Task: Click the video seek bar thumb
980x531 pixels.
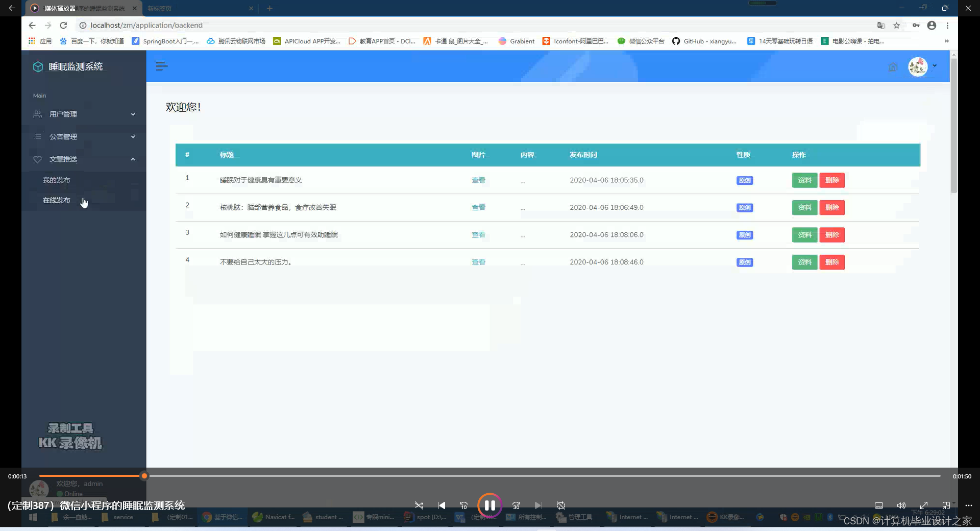Action: click(144, 476)
